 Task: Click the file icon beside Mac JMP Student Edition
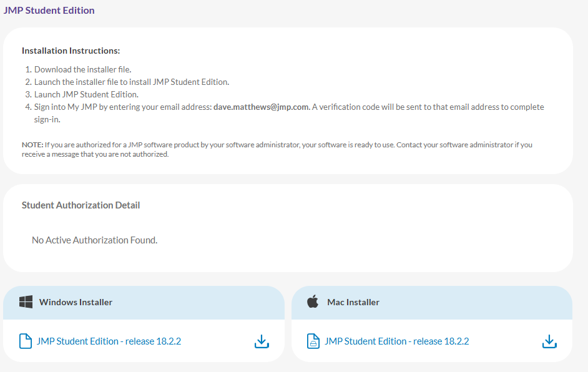[x=313, y=341]
